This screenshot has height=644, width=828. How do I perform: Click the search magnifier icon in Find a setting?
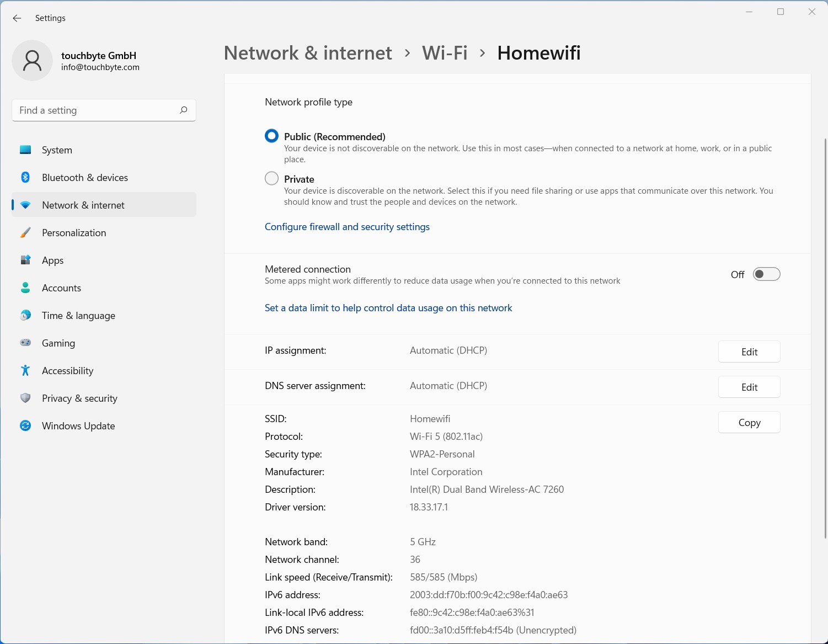click(184, 110)
